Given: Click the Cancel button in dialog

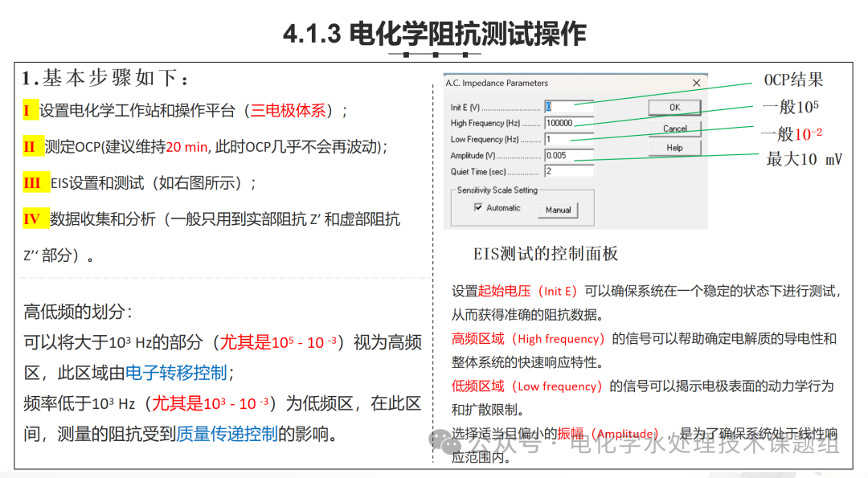Looking at the screenshot, I should 674,129.
